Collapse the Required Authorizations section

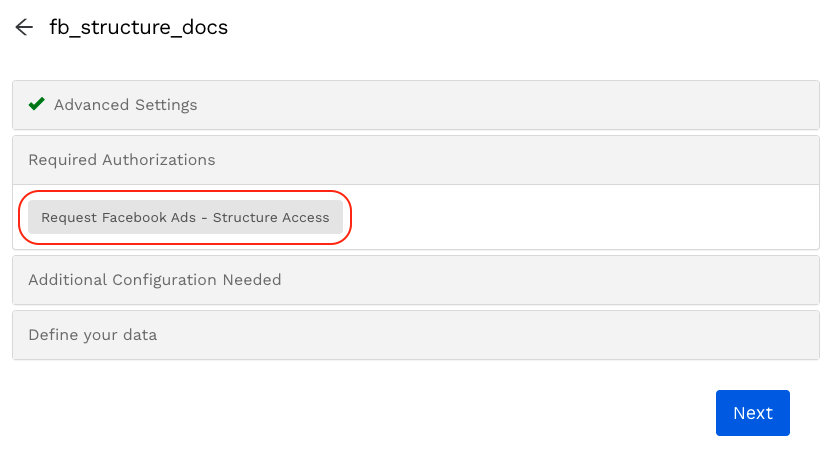point(415,160)
